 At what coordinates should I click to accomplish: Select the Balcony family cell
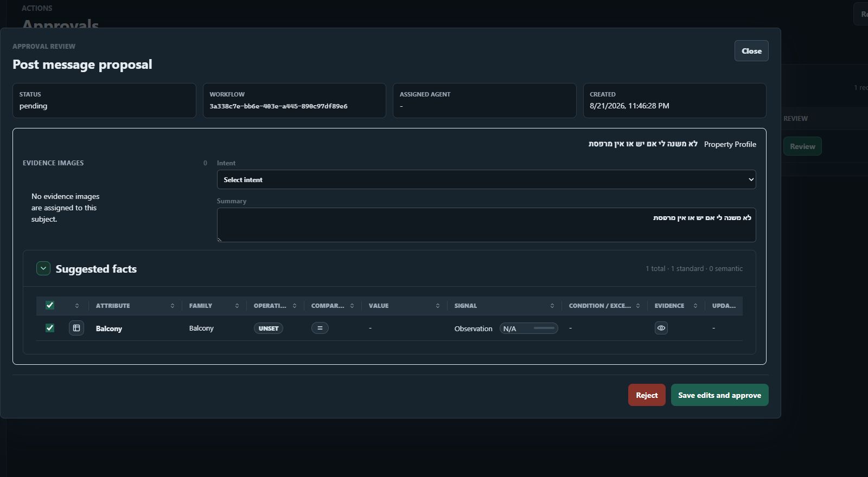click(x=201, y=328)
